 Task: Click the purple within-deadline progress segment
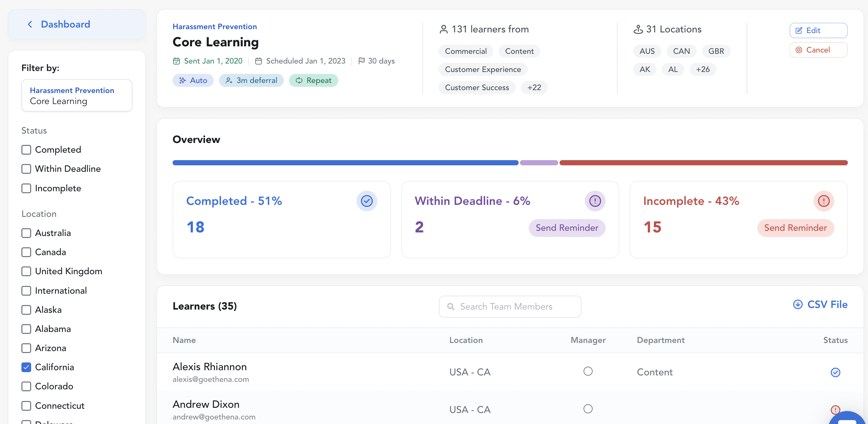[539, 163]
